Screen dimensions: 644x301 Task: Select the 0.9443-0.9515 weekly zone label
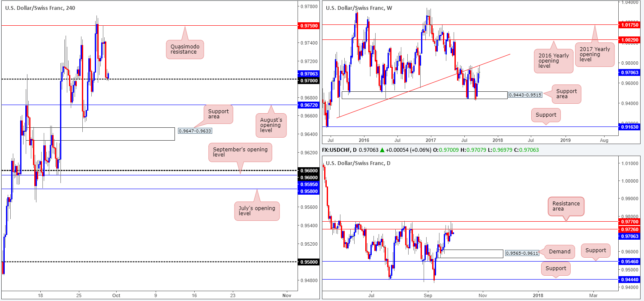click(524, 95)
